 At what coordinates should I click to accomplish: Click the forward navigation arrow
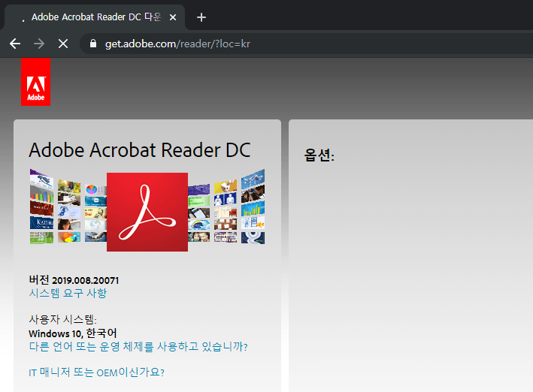coord(39,44)
